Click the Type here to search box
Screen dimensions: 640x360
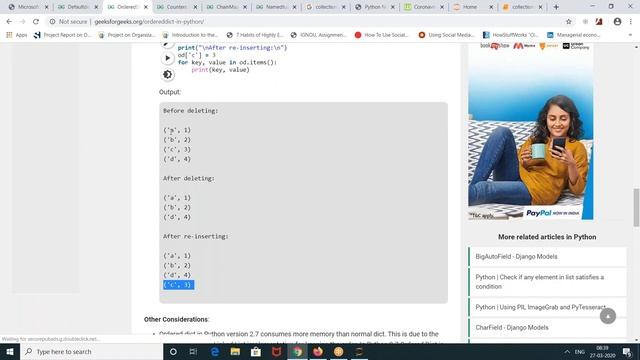[91, 351]
